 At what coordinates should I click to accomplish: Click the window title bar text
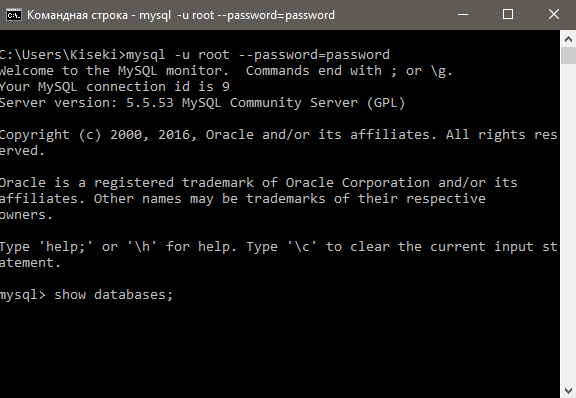(x=181, y=15)
